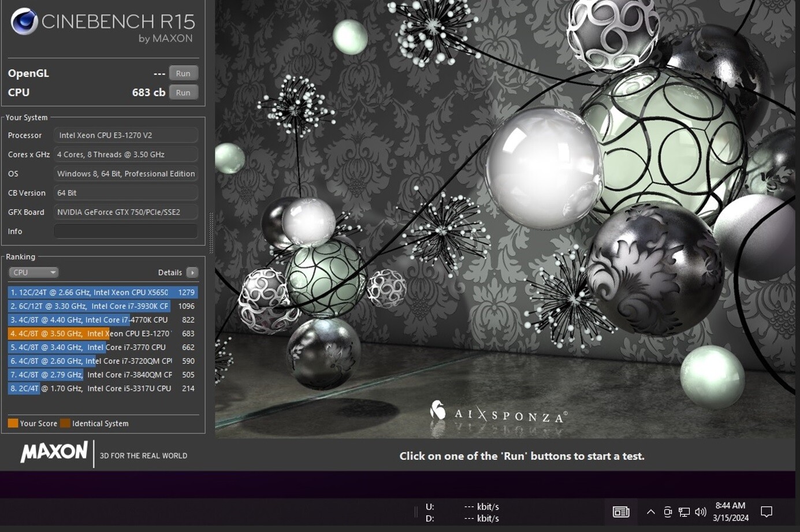Open the taskbar news widget icon
The image size is (800, 532).
pos(621,512)
